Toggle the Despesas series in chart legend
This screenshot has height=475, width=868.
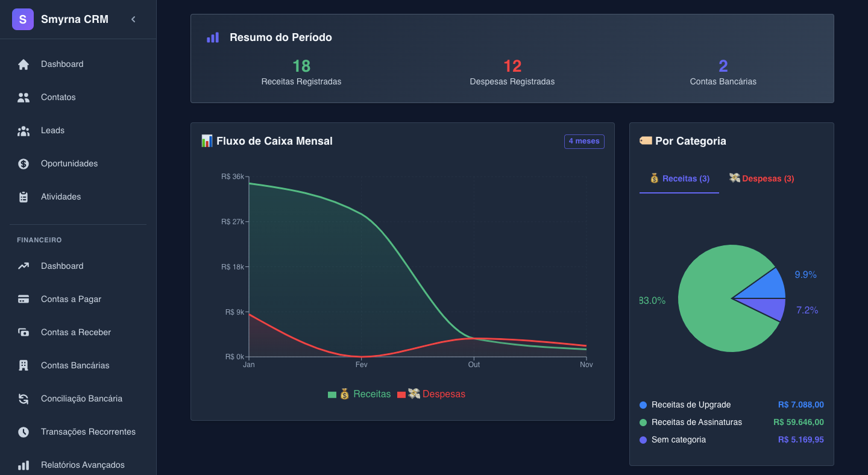point(432,394)
